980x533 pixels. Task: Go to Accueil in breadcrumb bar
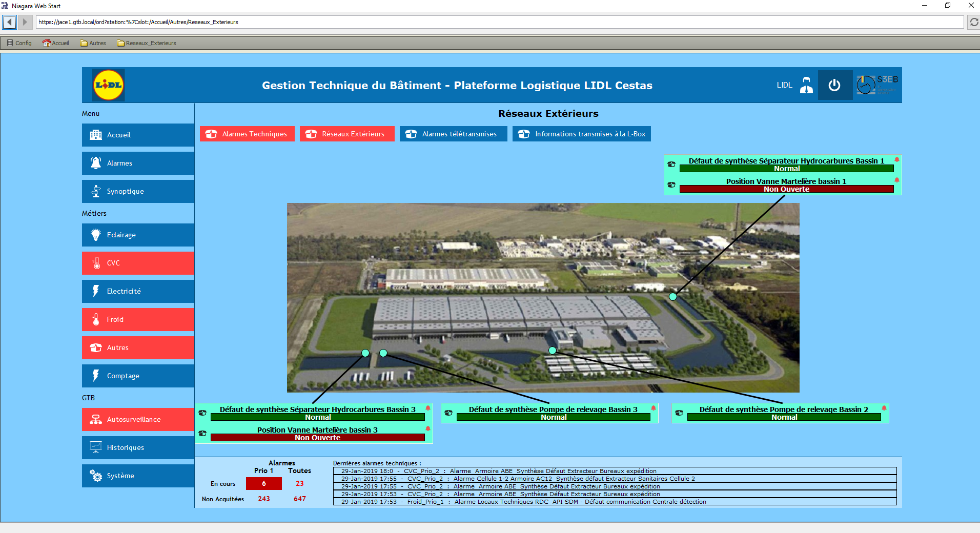[x=56, y=43]
